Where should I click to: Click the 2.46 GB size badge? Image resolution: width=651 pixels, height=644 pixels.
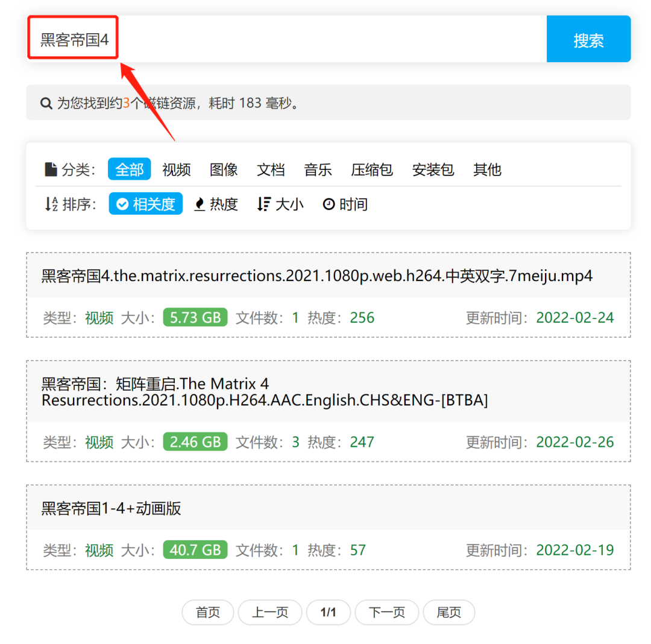[x=195, y=442]
